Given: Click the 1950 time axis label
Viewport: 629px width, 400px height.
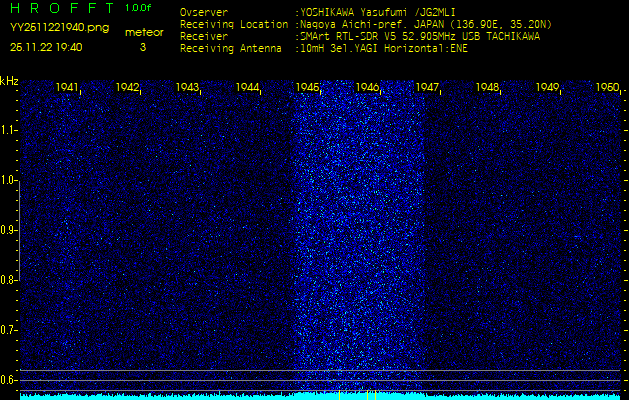Looking at the screenshot, I should click(607, 87).
